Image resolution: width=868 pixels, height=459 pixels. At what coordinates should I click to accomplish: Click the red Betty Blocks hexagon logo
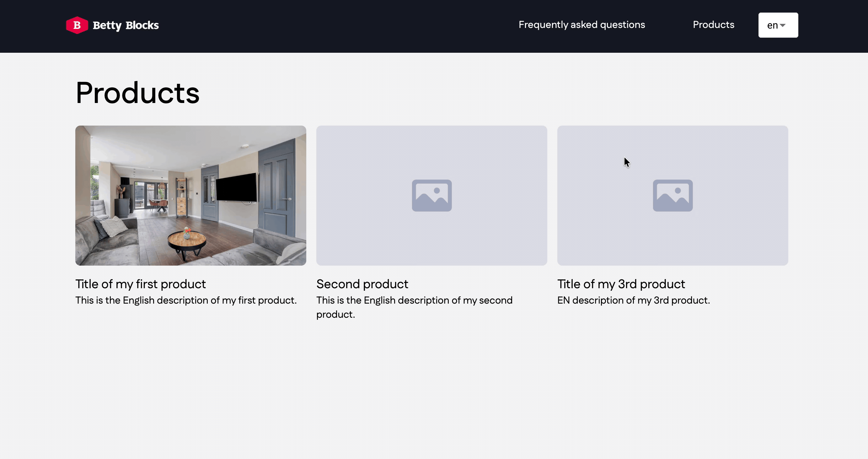tap(77, 25)
